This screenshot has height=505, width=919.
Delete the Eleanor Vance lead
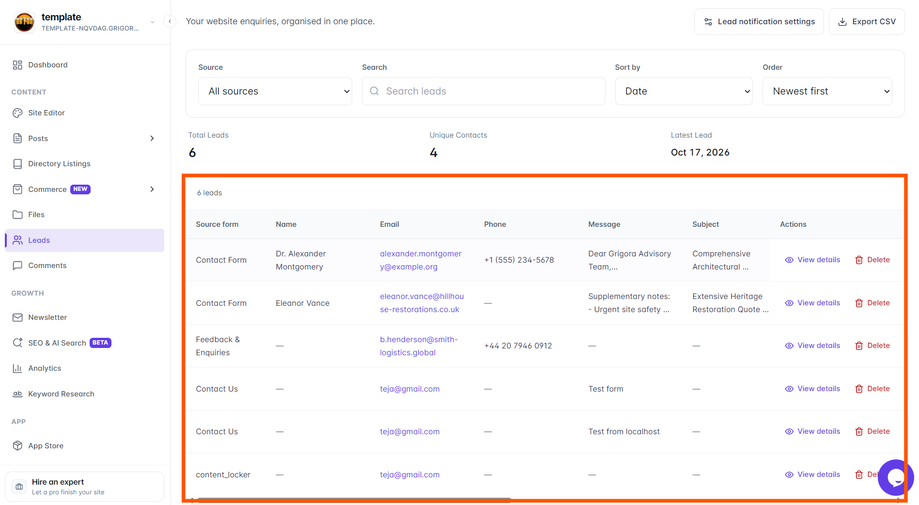[872, 303]
